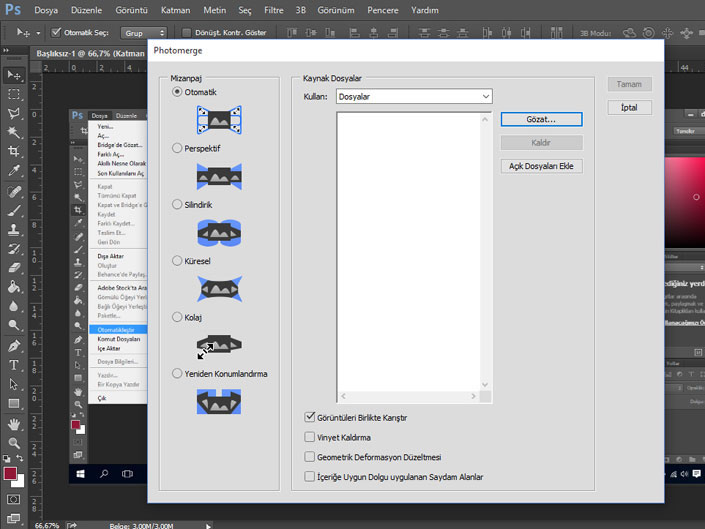Select the Type tool
This screenshot has height=529, width=705.
coord(14,365)
